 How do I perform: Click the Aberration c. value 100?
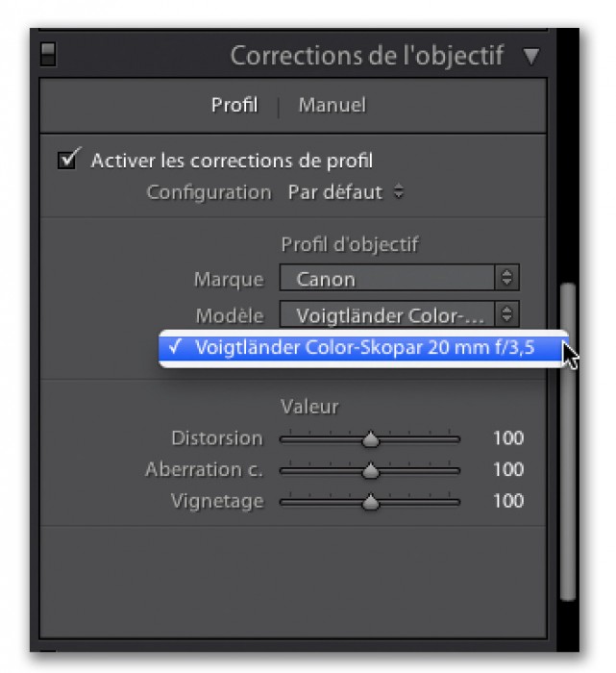[508, 469]
